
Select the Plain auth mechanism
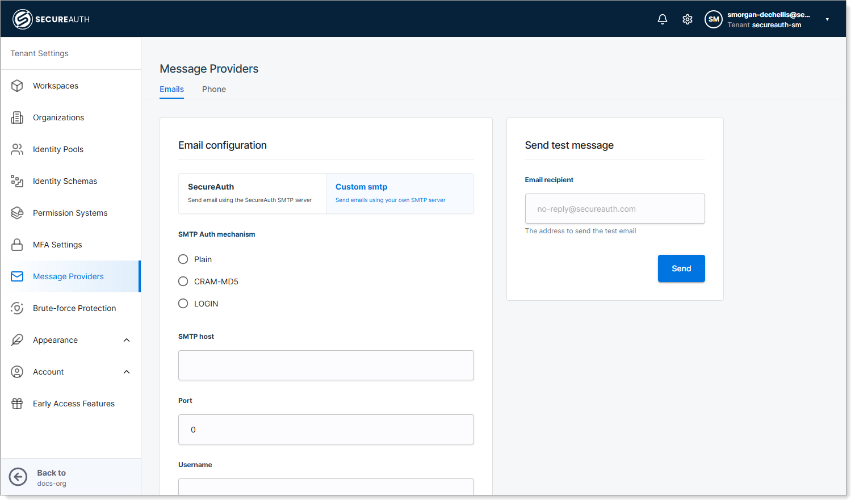click(x=183, y=259)
